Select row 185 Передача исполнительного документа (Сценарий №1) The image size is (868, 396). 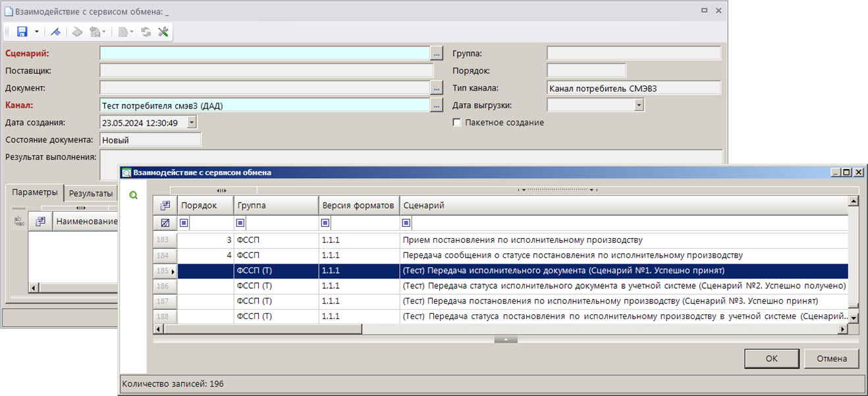tap(501, 270)
